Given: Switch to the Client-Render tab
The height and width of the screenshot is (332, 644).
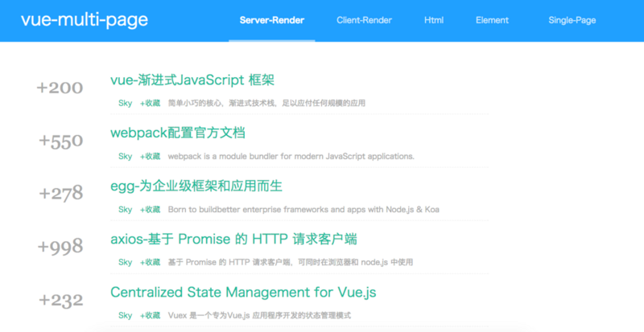Looking at the screenshot, I should click(x=365, y=20).
